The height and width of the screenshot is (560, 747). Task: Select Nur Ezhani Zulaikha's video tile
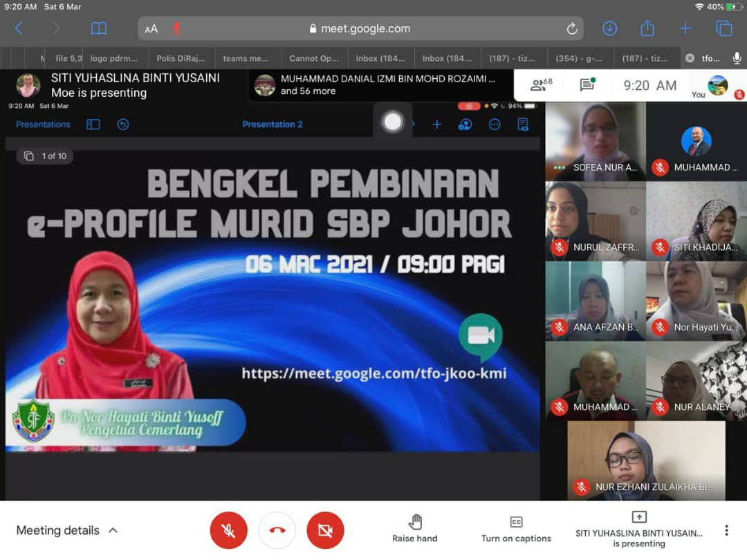[x=646, y=460]
